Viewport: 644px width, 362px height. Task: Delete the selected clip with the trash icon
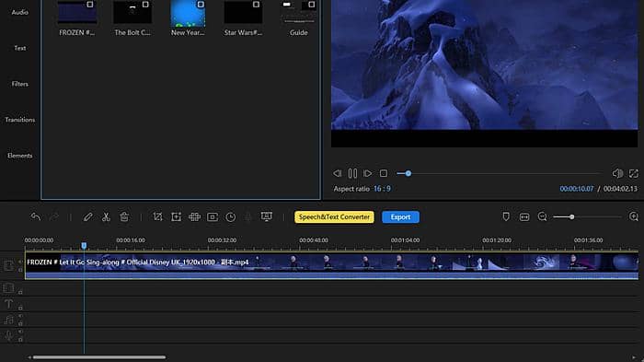[x=124, y=216]
